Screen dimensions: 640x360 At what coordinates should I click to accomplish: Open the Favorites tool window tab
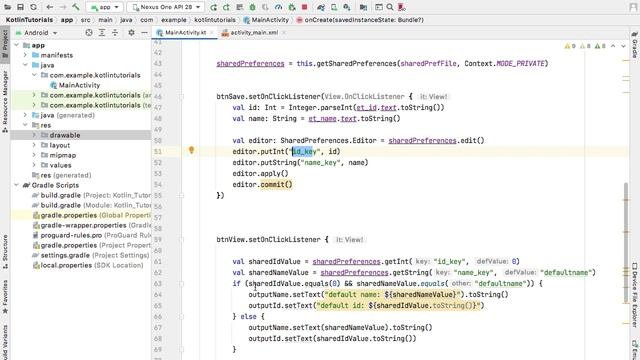tap(5, 297)
